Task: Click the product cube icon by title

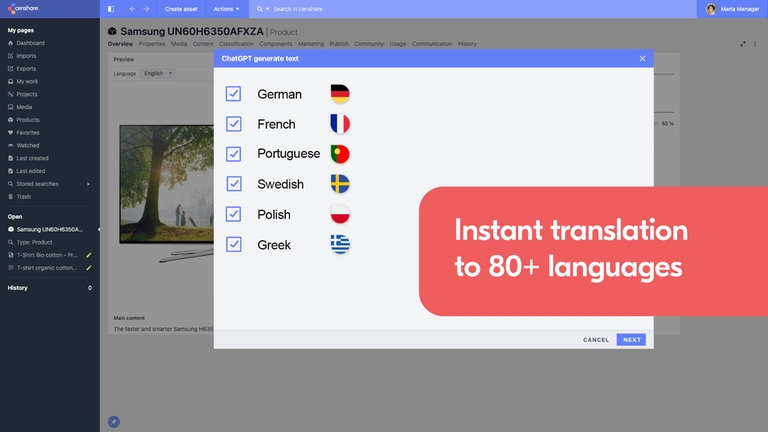Action: 112,31
